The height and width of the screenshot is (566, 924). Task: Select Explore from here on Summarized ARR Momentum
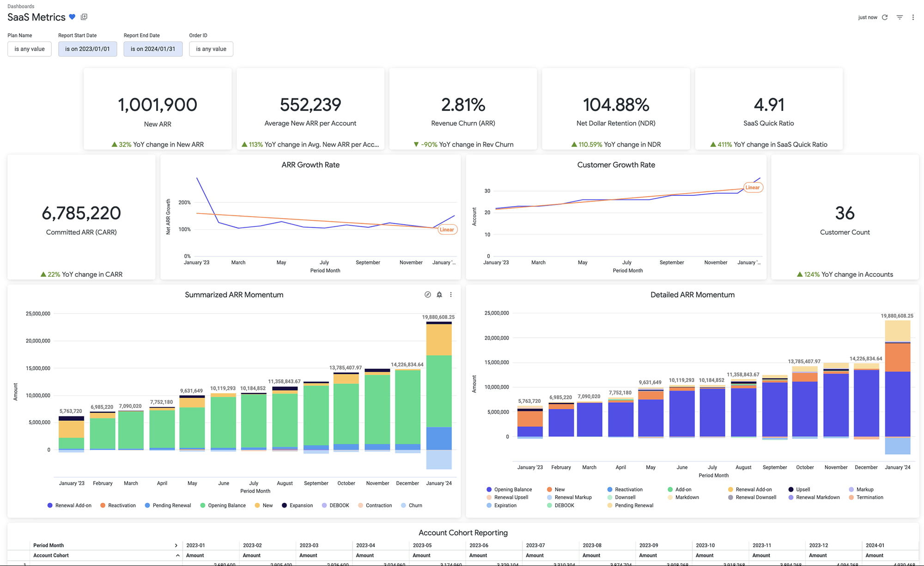point(427,294)
